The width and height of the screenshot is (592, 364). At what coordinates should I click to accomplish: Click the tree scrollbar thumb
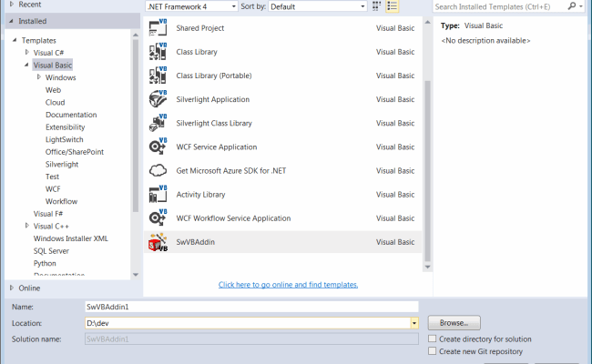tap(136, 126)
